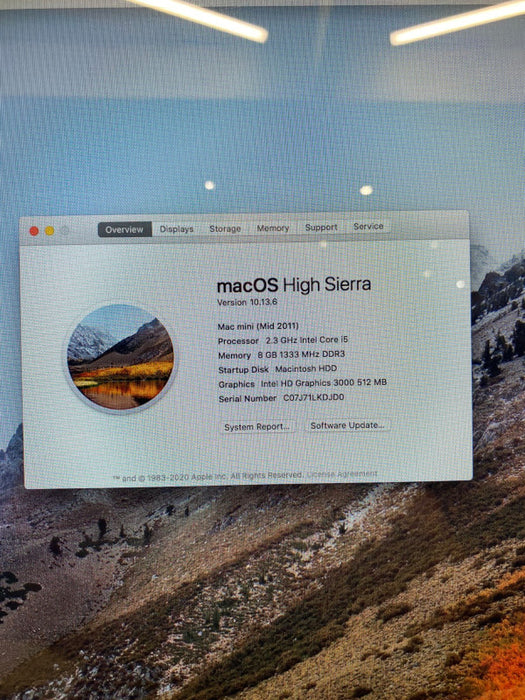Click the High Sierra circular logo image
Screen dimensions: 525x700
(120, 357)
